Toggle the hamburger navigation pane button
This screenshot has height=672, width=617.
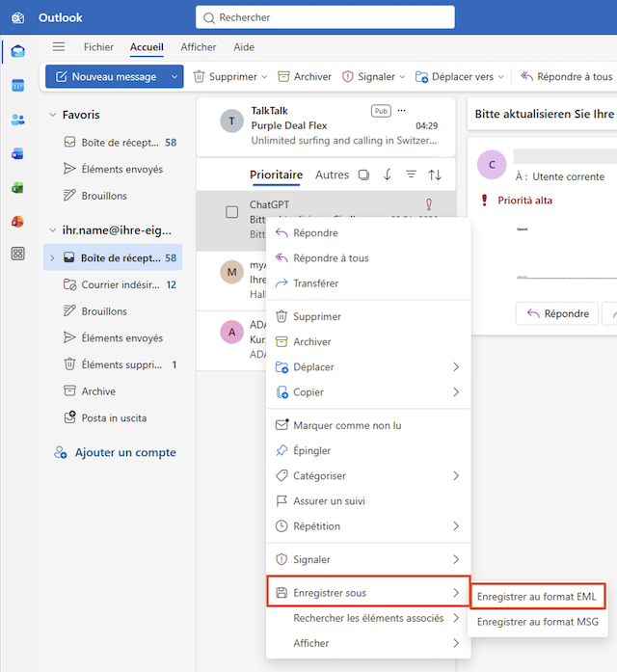point(59,46)
